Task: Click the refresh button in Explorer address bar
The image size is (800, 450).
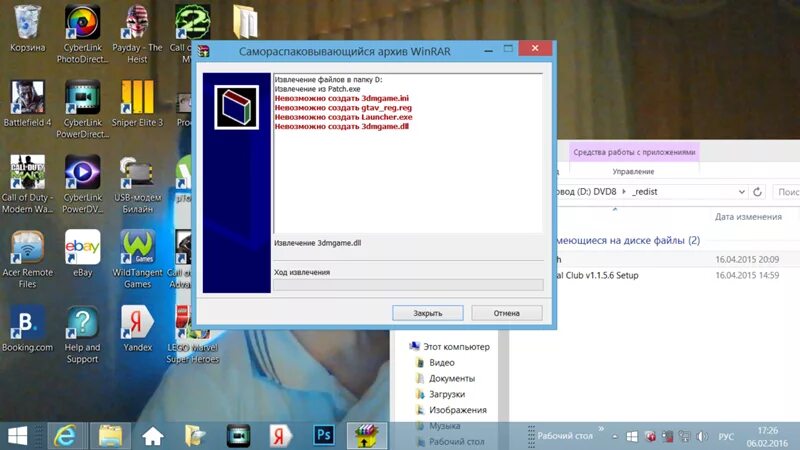Action: click(x=758, y=192)
